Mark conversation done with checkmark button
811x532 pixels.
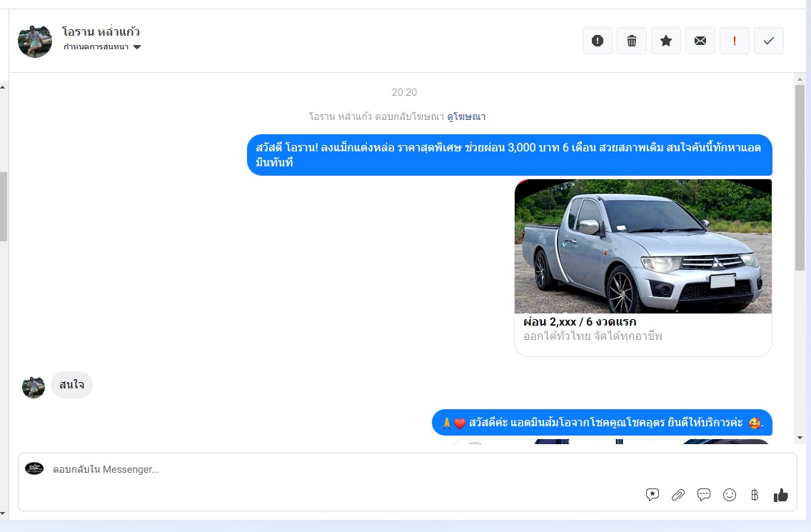click(769, 41)
